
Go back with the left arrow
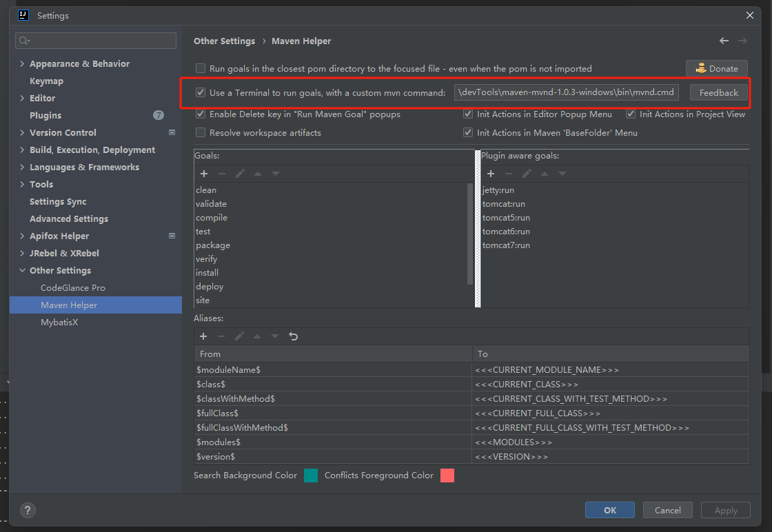(724, 41)
